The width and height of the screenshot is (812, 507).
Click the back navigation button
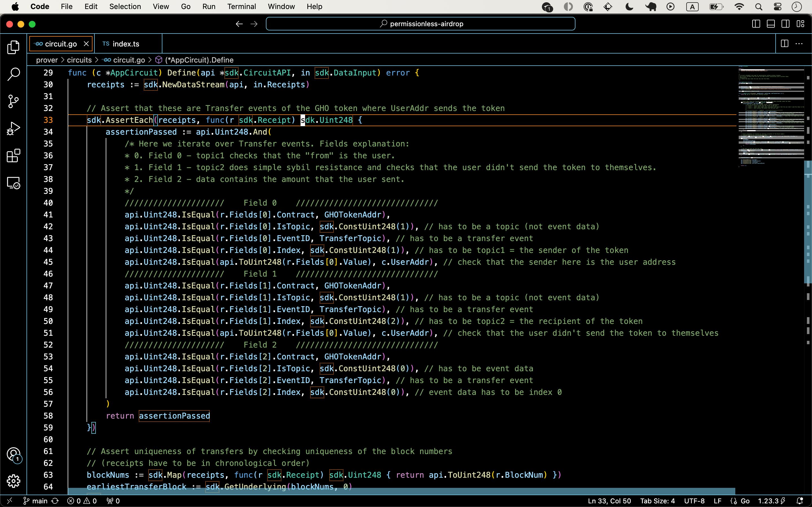(239, 24)
